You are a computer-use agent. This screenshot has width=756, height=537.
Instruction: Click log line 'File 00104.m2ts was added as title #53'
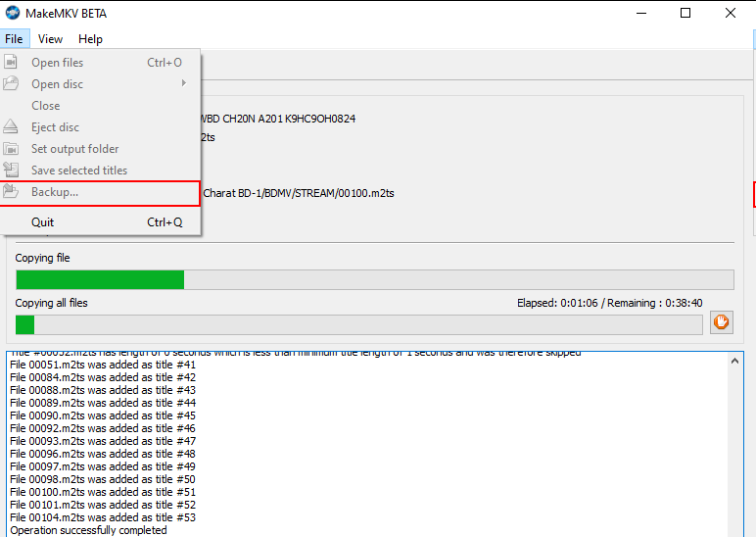pyautogui.click(x=103, y=517)
